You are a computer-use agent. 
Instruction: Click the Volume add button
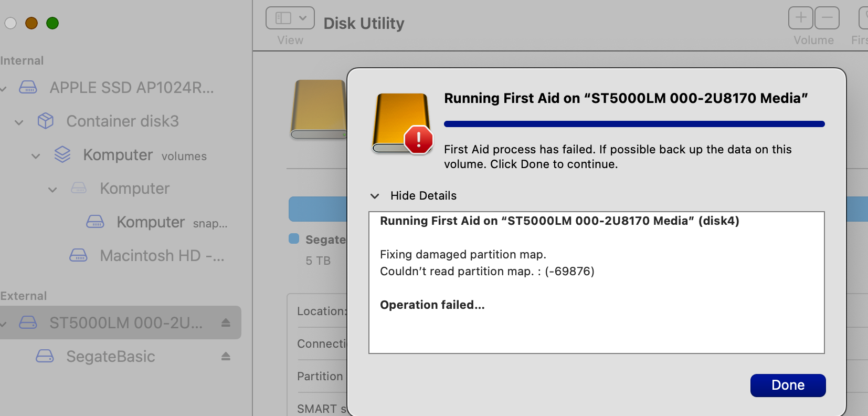tap(801, 17)
